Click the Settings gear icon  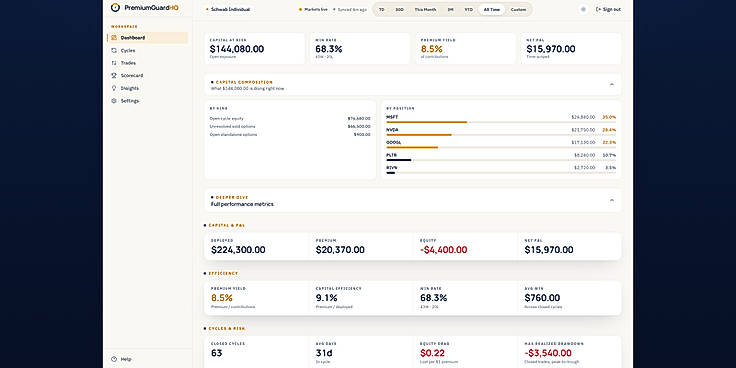(x=114, y=100)
